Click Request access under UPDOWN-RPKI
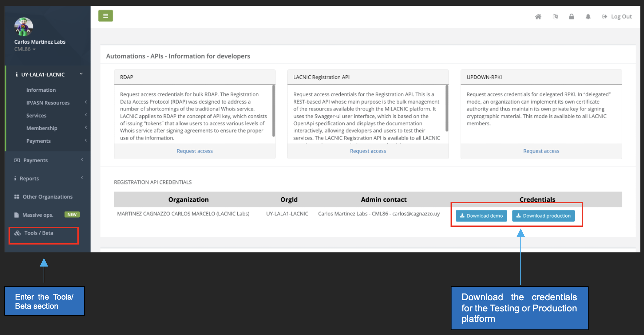 point(541,151)
